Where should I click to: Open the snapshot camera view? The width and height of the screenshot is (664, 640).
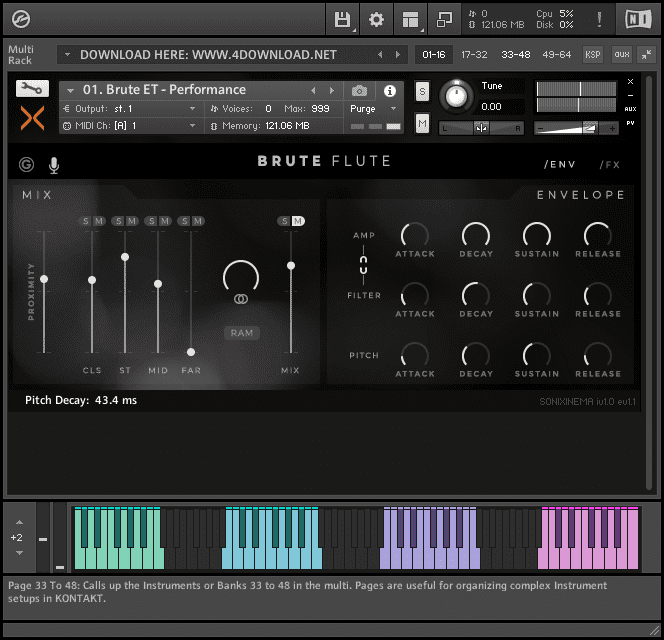[x=359, y=91]
